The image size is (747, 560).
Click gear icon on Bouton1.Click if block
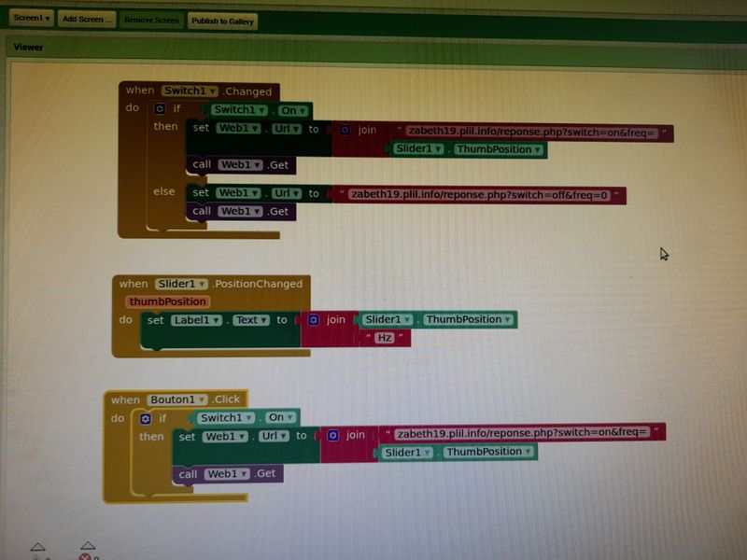click(145, 419)
